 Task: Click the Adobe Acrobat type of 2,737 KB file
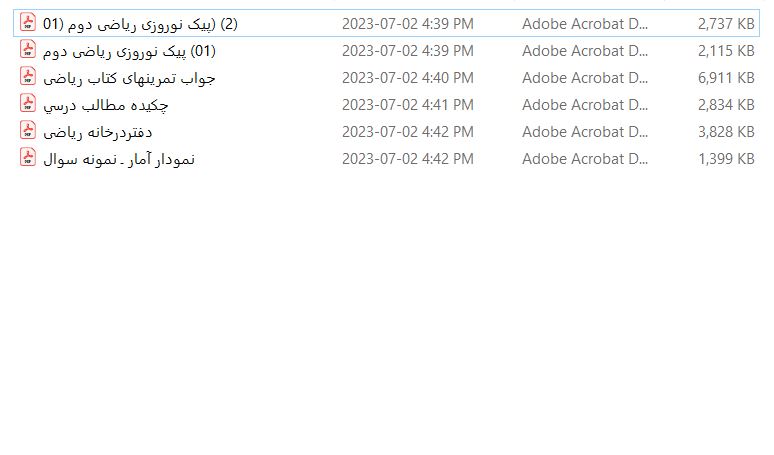coord(585,24)
